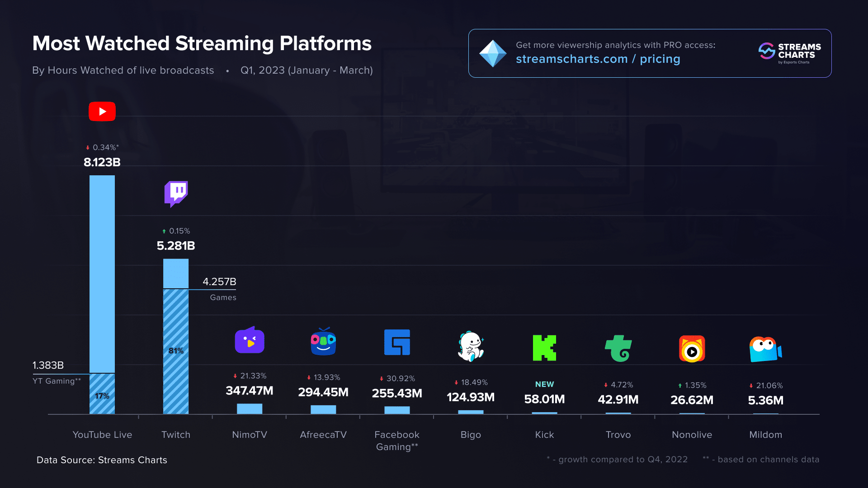Image resolution: width=868 pixels, height=488 pixels.
Task: Click the Bigo dinosaur mascot logo
Action: point(471,346)
